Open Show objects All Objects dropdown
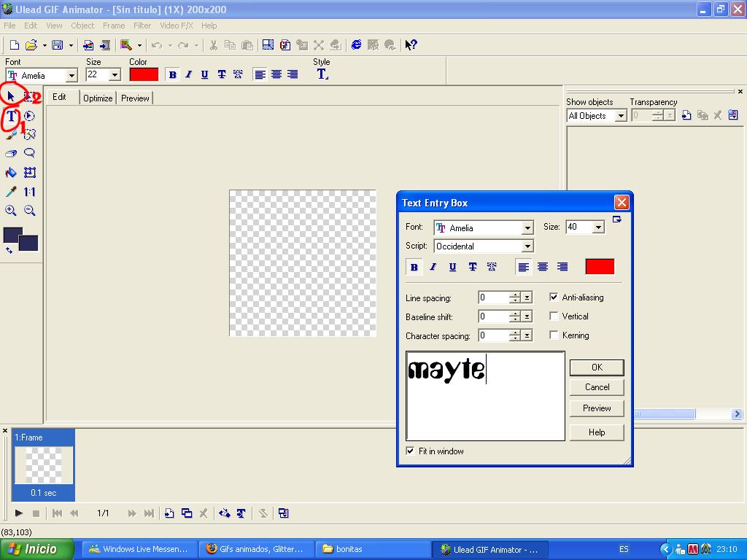This screenshot has height=560, width=747. pyautogui.click(x=621, y=116)
